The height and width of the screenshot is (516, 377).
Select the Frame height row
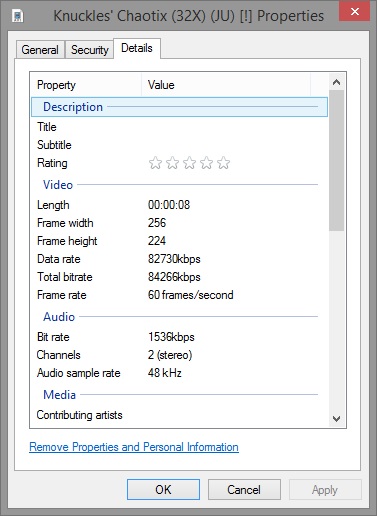pos(179,241)
